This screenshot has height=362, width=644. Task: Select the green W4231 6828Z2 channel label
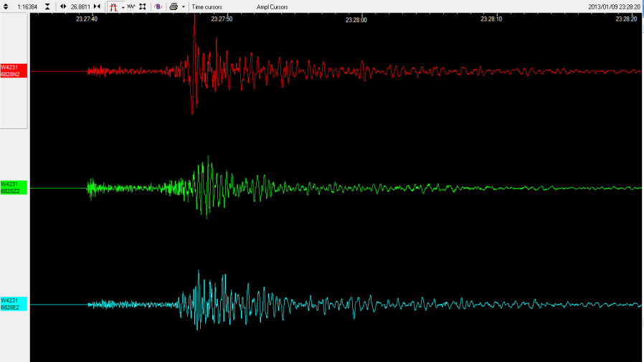coord(14,188)
